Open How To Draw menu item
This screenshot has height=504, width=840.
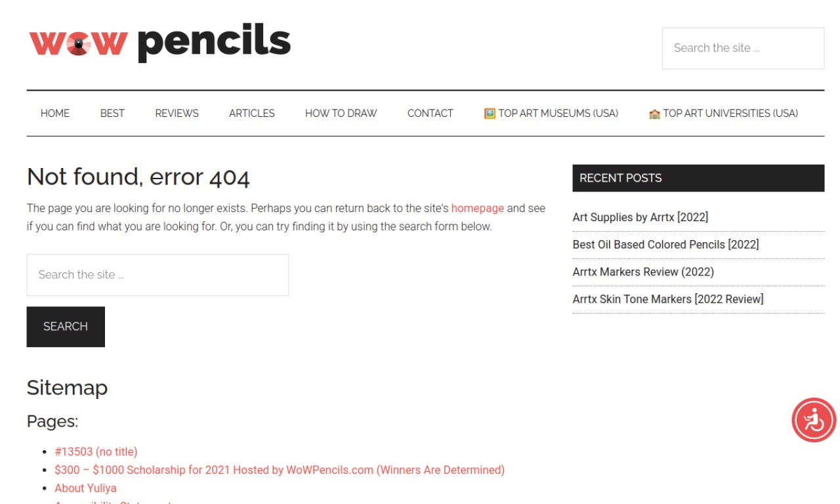coord(341,113)
